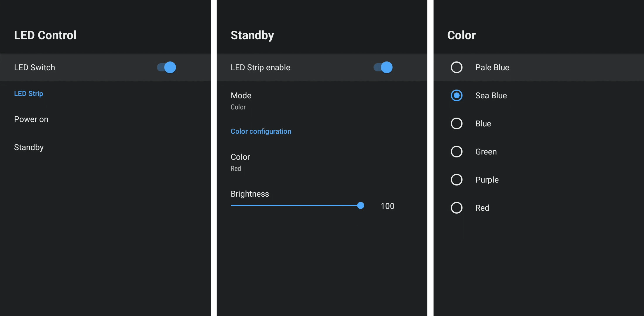Viewport: 644px width, 316px height.
Task: Disable the LED Strip enable switch
Action: 383,67
